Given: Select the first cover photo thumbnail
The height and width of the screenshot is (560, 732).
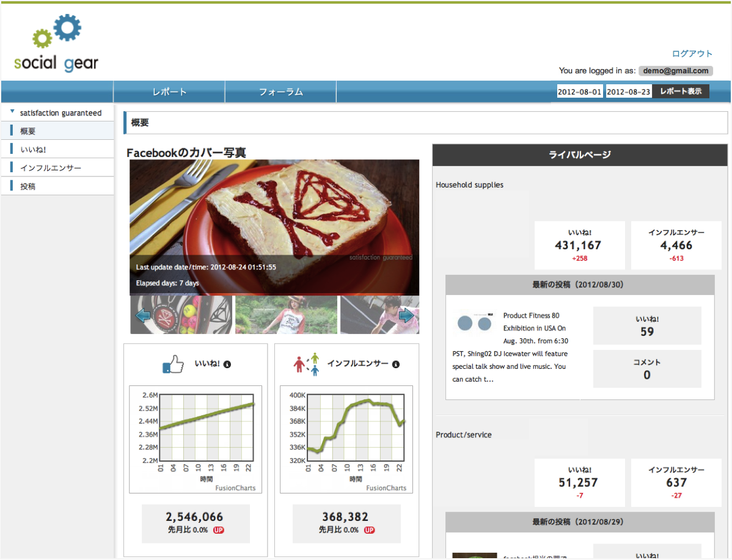Looking at the screenshot, I should [x=181, y=315].
